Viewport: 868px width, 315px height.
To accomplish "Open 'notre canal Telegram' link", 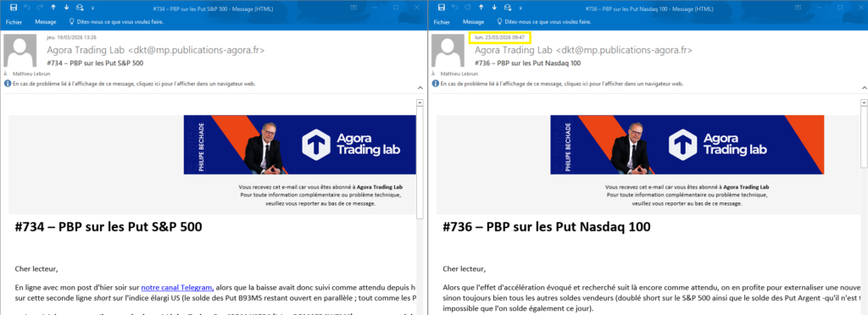I will (177, 287).
